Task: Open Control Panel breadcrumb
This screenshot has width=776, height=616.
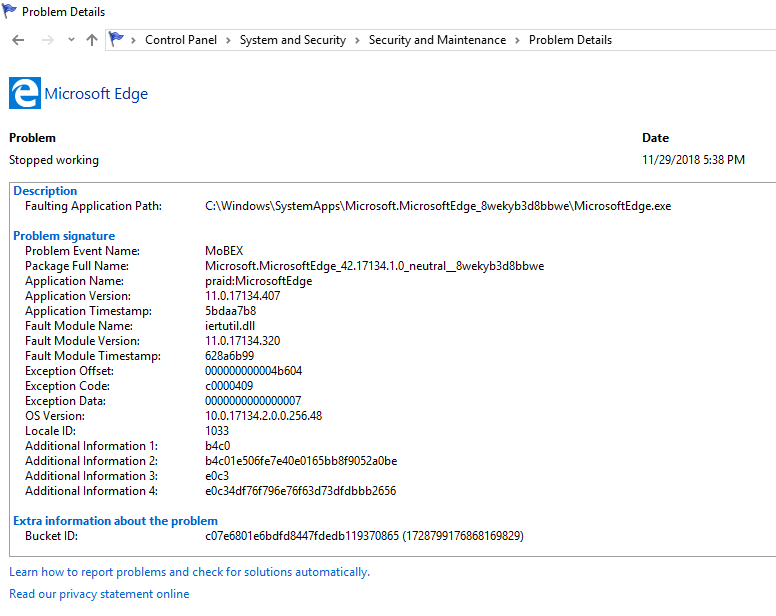Action: point(181,40)
